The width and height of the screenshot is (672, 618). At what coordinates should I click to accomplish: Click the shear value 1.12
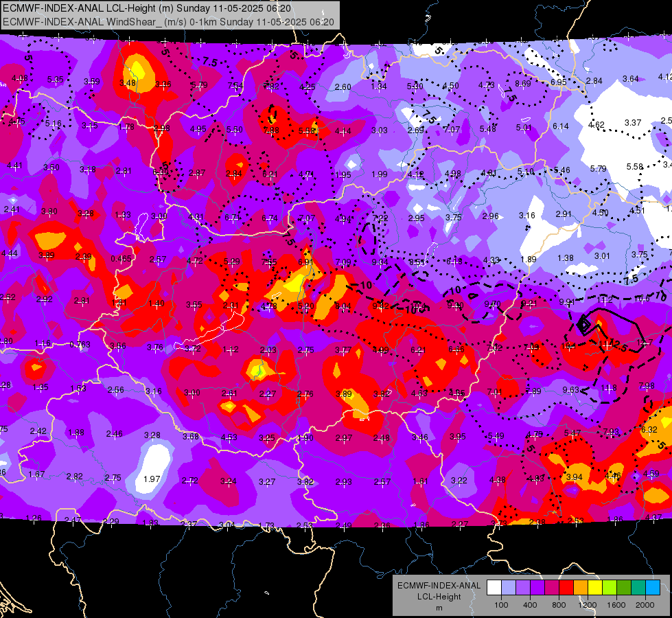click(x=231, y=350)
